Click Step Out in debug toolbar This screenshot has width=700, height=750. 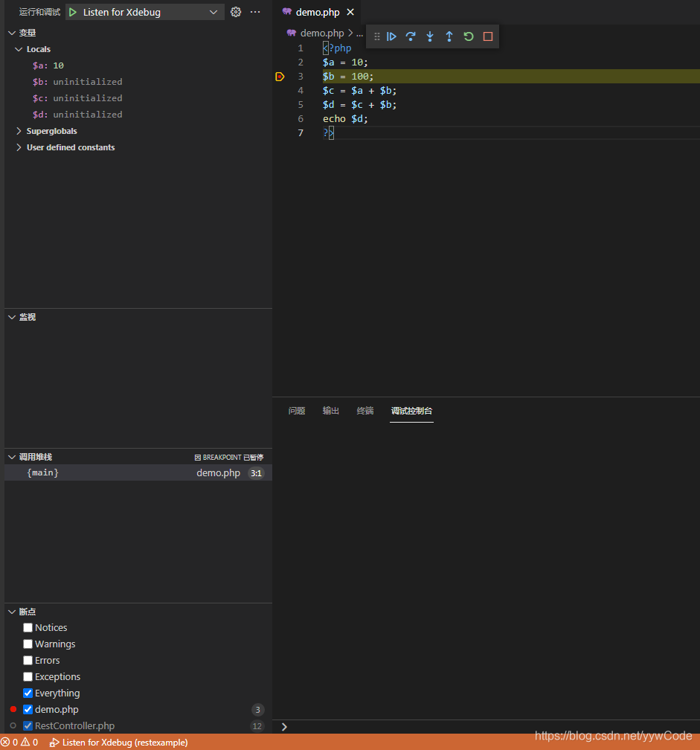[449, 36]
